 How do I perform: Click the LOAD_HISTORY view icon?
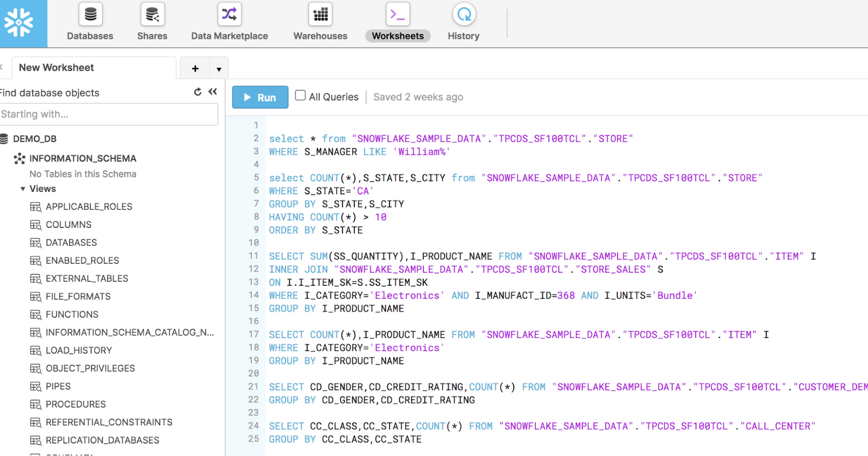click(36, 351)
